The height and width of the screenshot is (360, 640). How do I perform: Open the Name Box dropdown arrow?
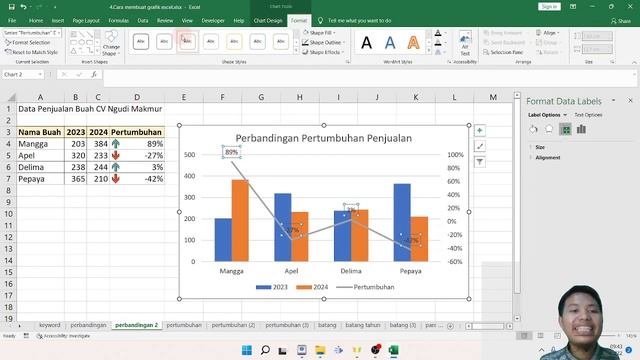point(40,74)
